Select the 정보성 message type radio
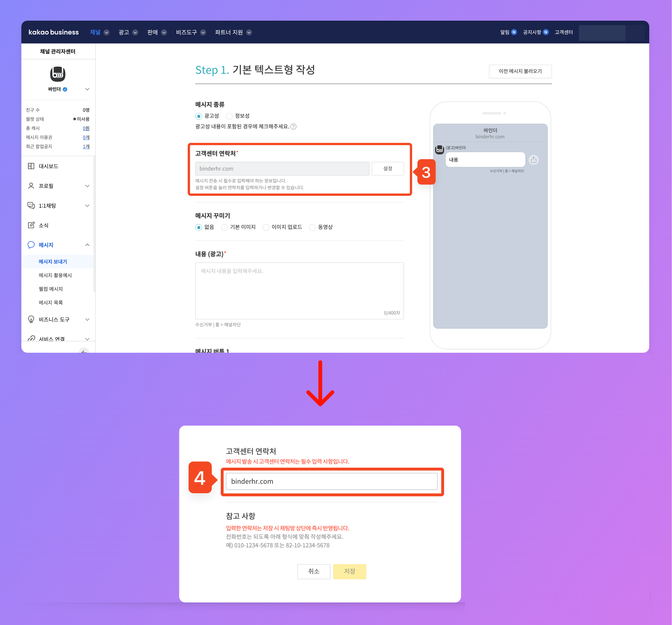672x625 pixels. [x=229, y=116]
